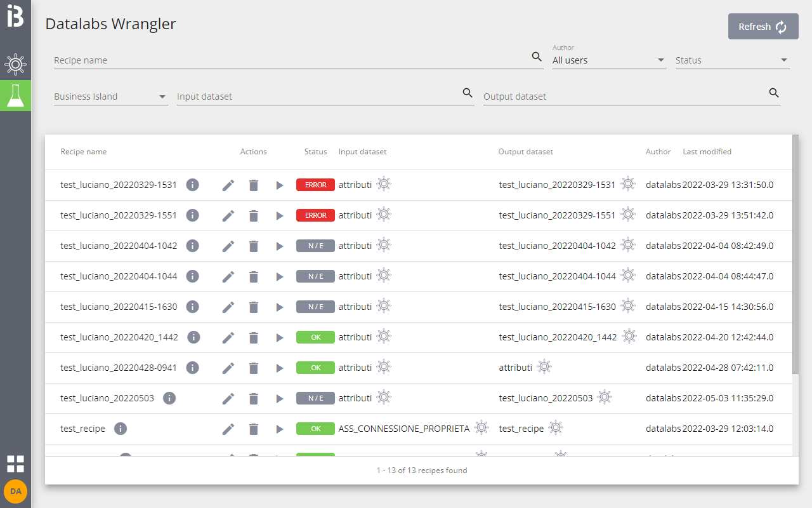The image size is (812, 508).
Task: Click the Refresh button
Action: pos(763,27)
